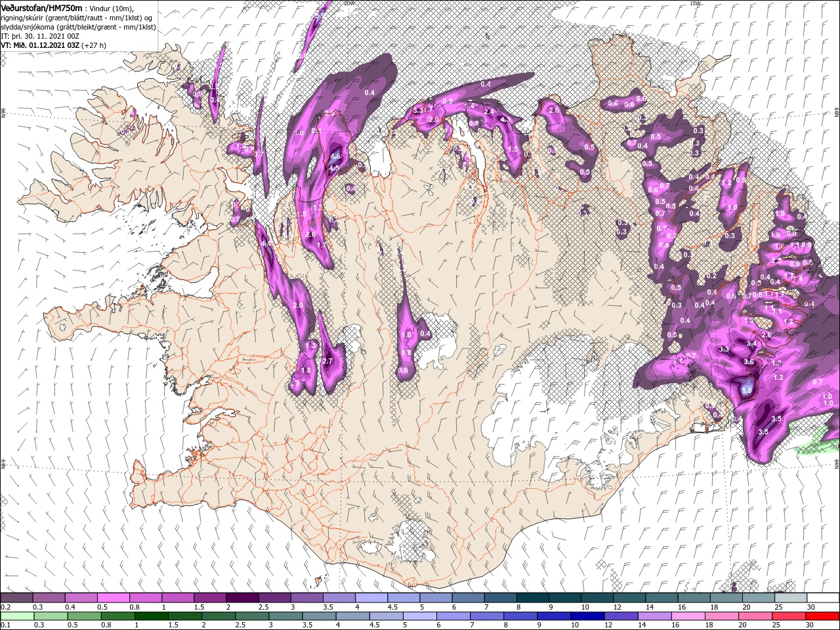Click the 3.4 precipitation value on the map
The width and height of the screenshot is (840, 630).
[751, 343]
